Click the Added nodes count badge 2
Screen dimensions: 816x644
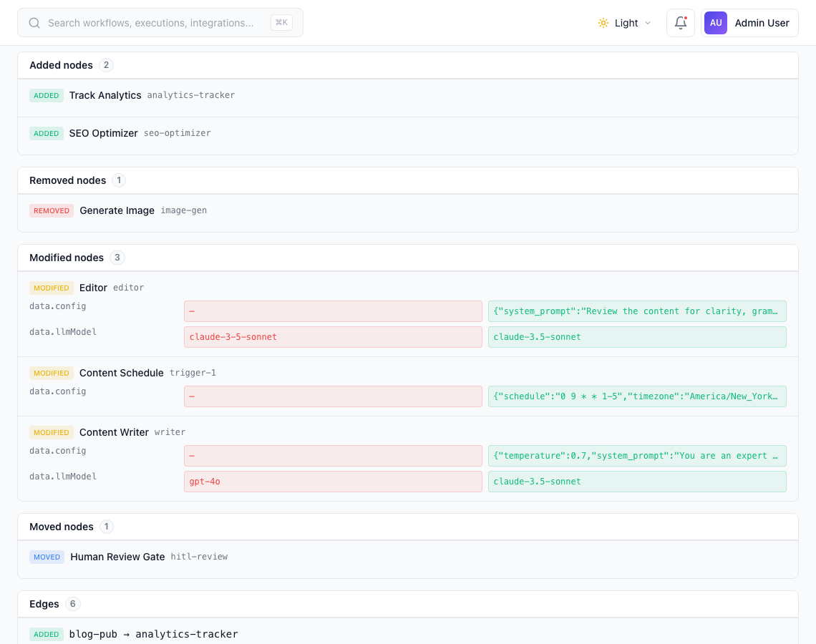[106, 65]
